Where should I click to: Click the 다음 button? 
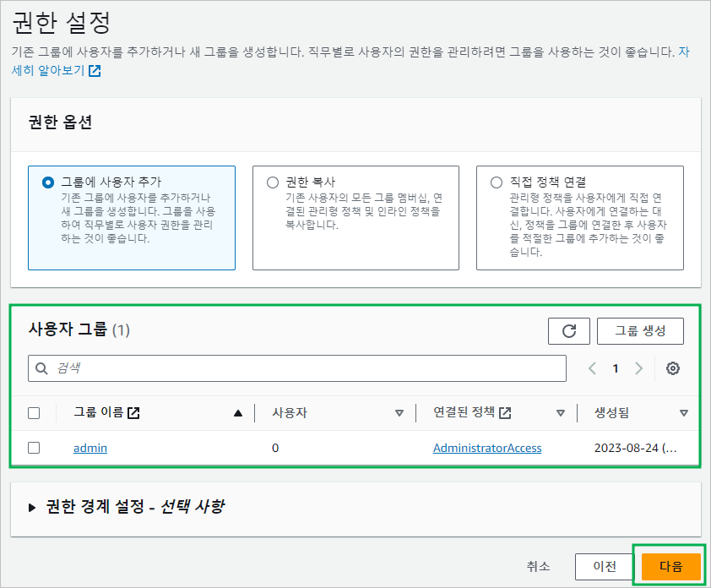point(671,566)
